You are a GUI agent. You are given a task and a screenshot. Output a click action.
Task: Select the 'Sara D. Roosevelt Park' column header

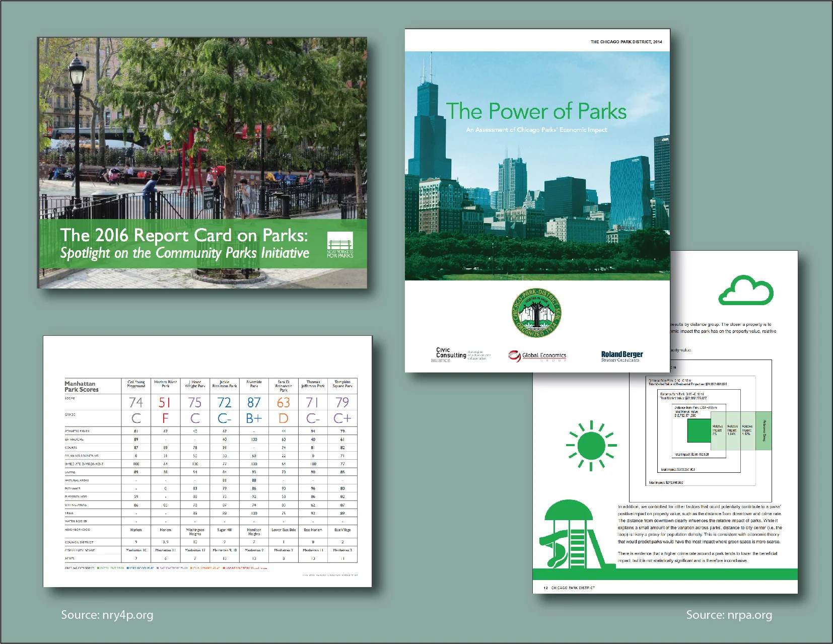284,386
